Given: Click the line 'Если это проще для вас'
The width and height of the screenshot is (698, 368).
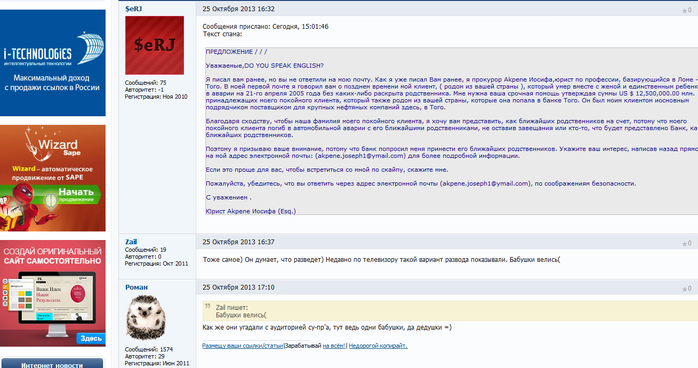Looking at the screenshot, I should coord(327,170).
